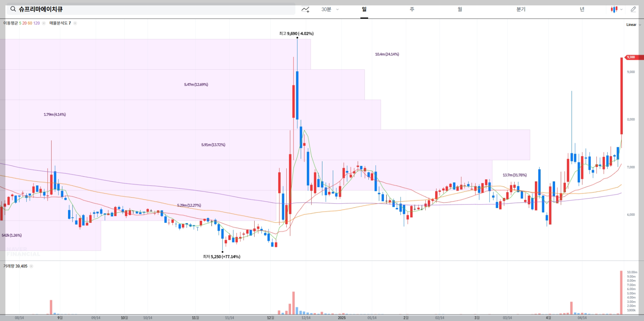Click the 12월 date axis label
Screen dimensions: 644x321
[x=270, y=318]
